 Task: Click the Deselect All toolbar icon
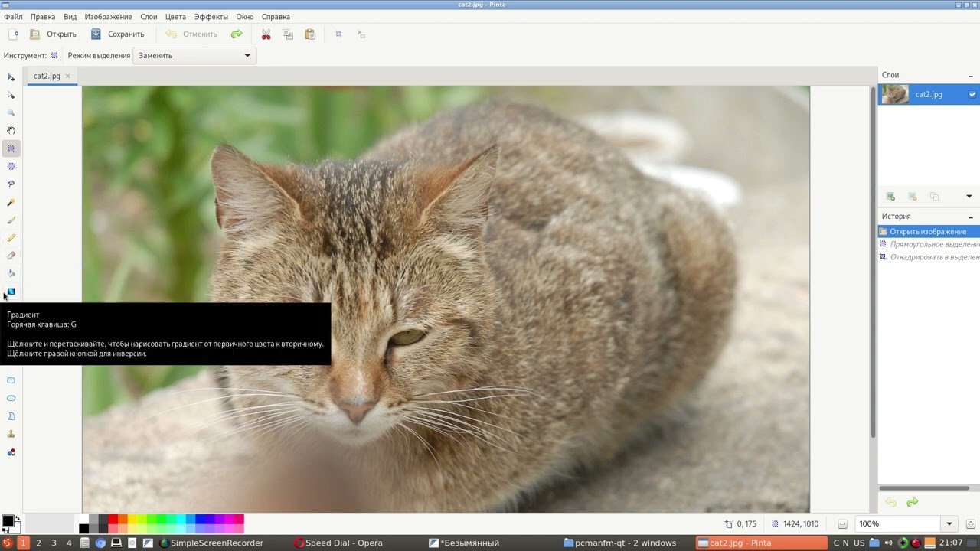(x=361, y=34)
